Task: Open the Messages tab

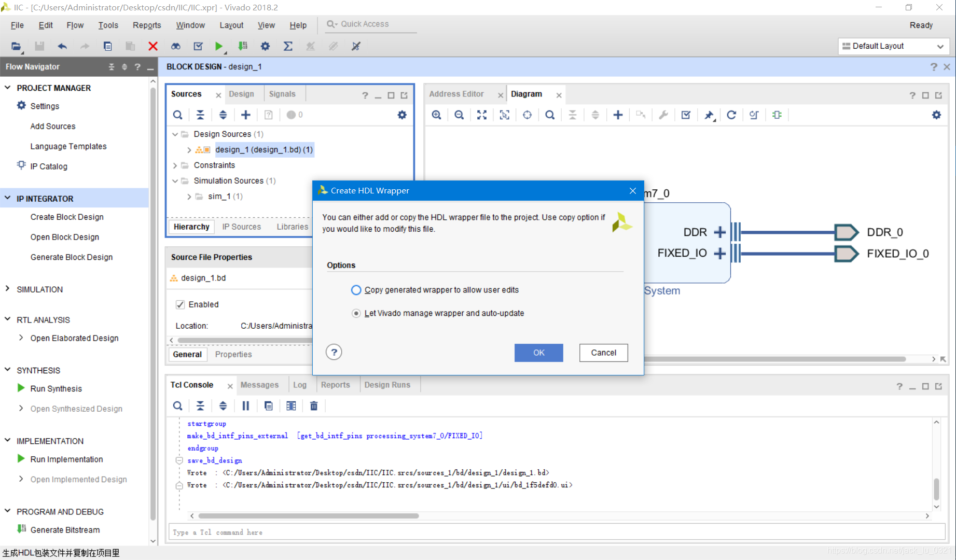Action: point(259,385)
